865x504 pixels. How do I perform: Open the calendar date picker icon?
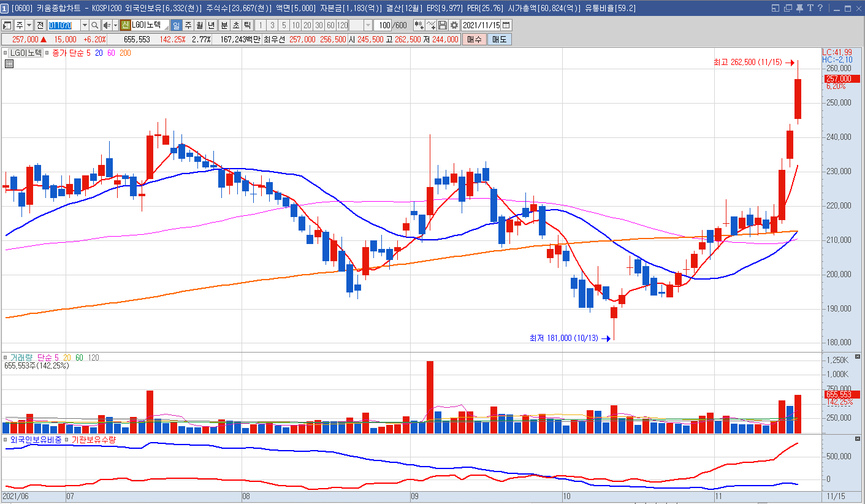[x=506, y=25]
